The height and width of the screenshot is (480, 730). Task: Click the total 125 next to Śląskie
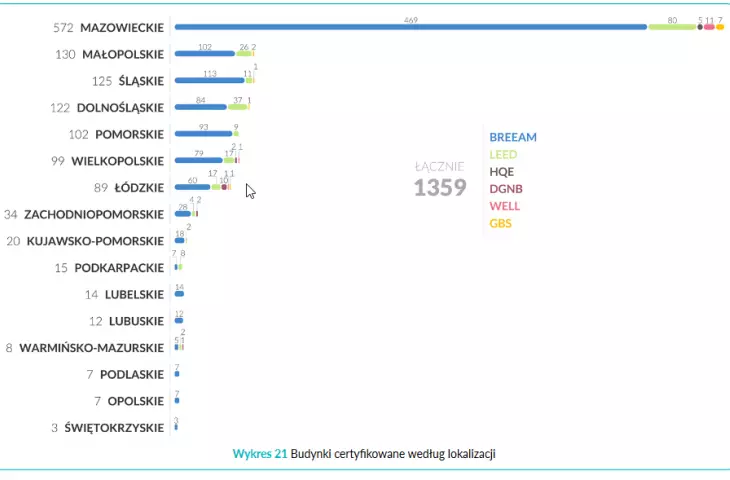pyautogui.click(x=102, y=81)
